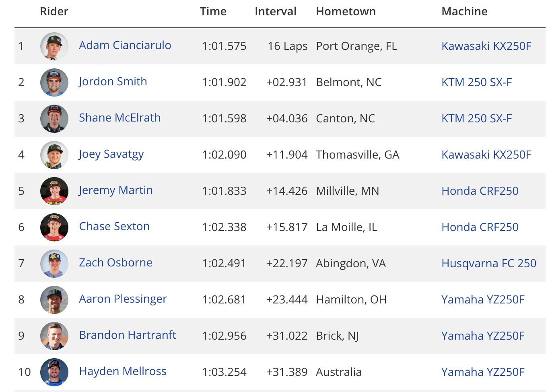
Task: Click Chase Sexton's profile photo
Action: tap(54, 227)
